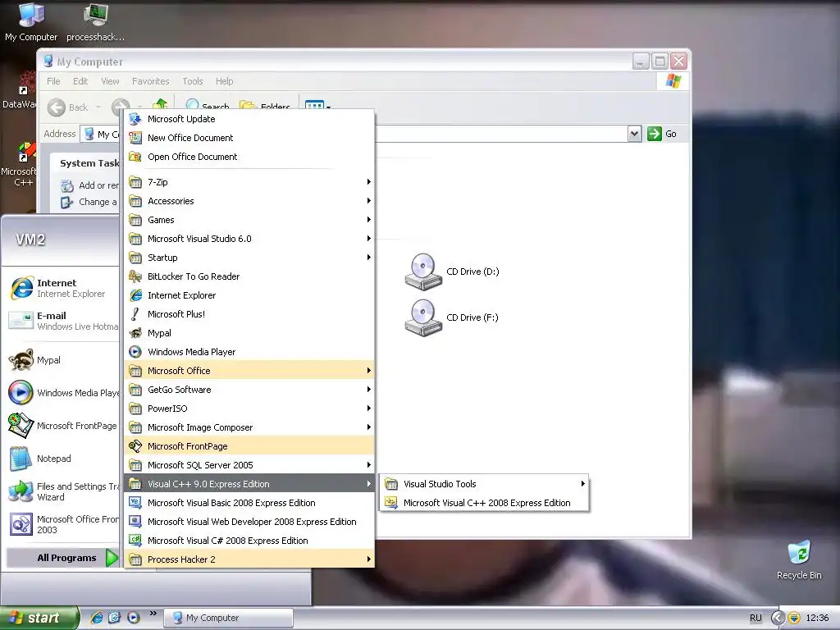Open the Visual Studio Tools submenu

coord(484,484)
